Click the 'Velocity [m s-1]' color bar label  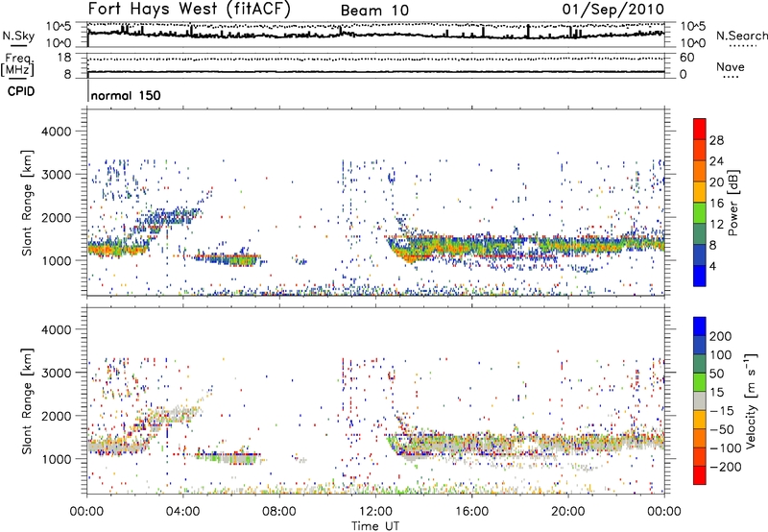point(752,401)
